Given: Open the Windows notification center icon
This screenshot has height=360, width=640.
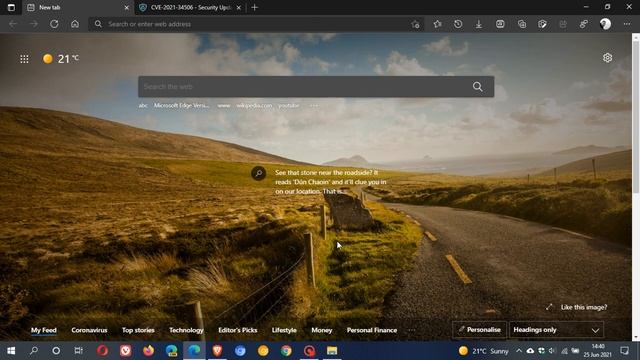Looking at the screenshot, I should tap(624, 351).
